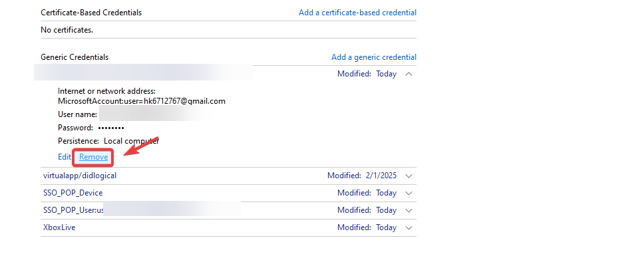Image resolution: width=644 pixels, height=280 pixels.
Task: Expand the XboxLive chevron arrow
Action: [408, 227]
